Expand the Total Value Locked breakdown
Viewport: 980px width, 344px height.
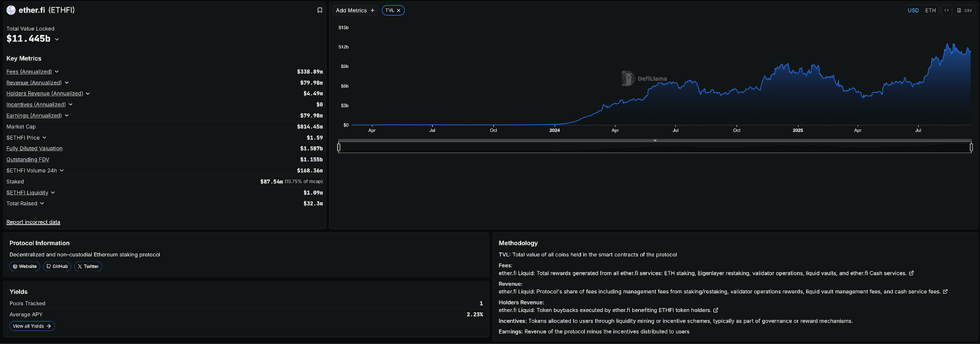coord(57,39)
